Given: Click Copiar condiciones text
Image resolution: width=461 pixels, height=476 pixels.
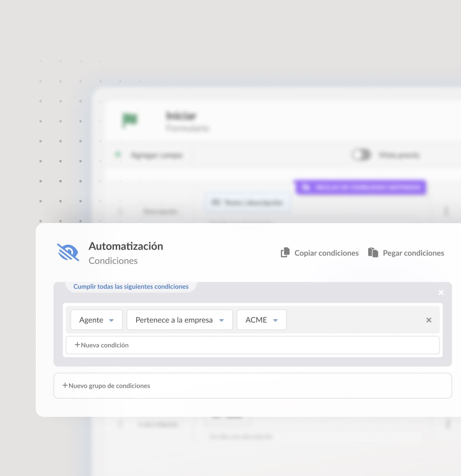Looking at the screenshot, I should 326,253.
